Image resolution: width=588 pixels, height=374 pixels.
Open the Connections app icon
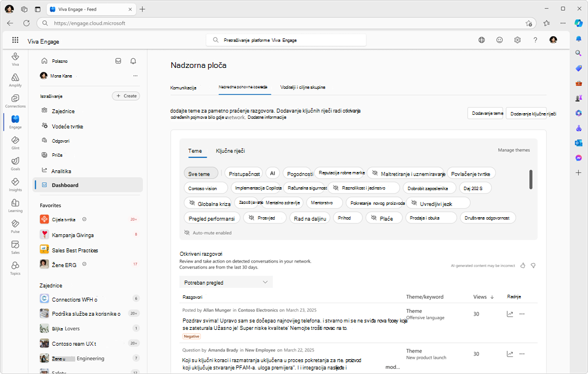15,101
